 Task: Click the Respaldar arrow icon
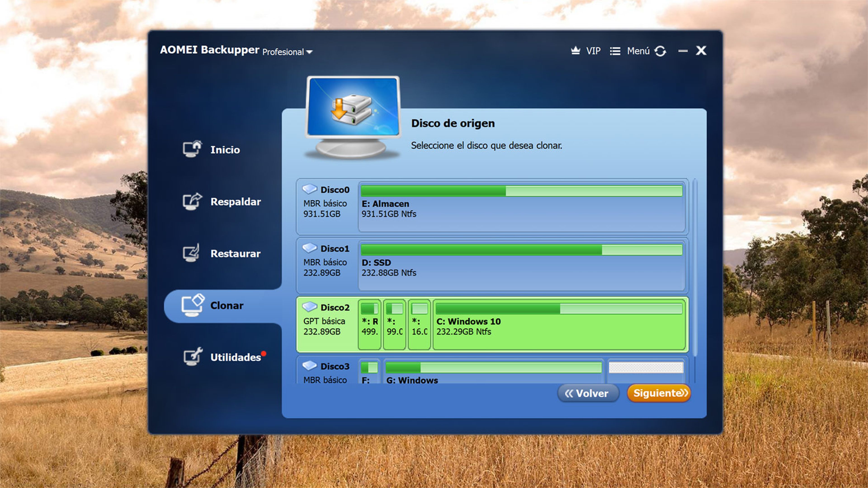[192, 201]
